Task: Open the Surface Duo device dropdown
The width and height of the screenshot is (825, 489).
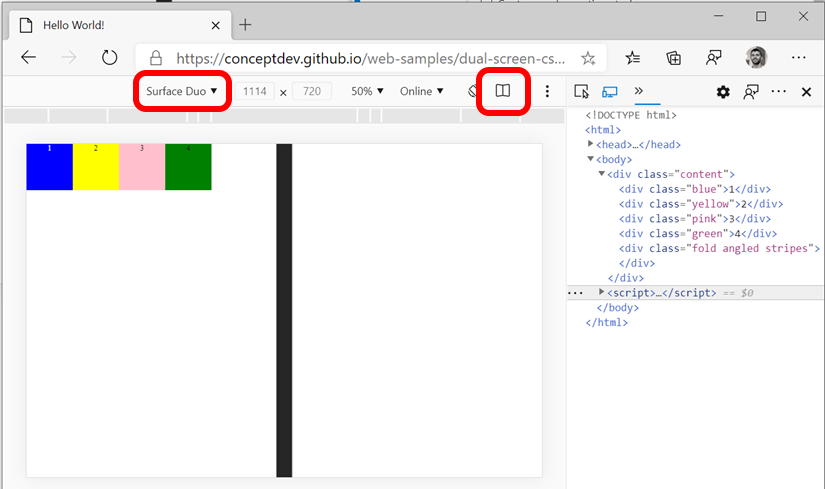Action: tap(182, 91)
